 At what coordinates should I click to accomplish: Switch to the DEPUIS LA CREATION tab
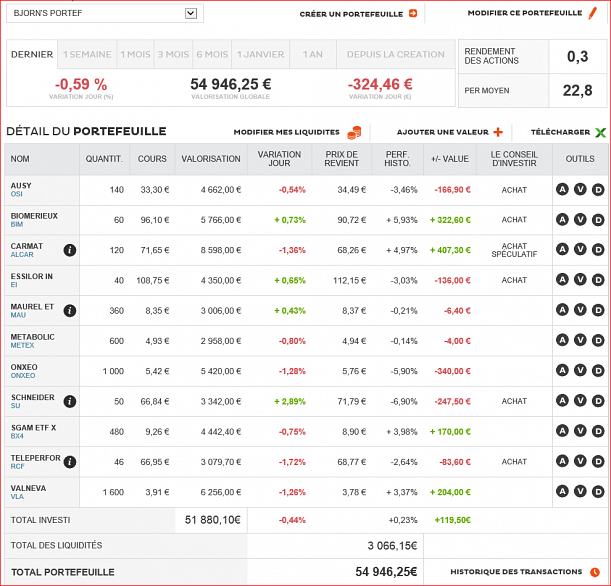click(396, 54)
